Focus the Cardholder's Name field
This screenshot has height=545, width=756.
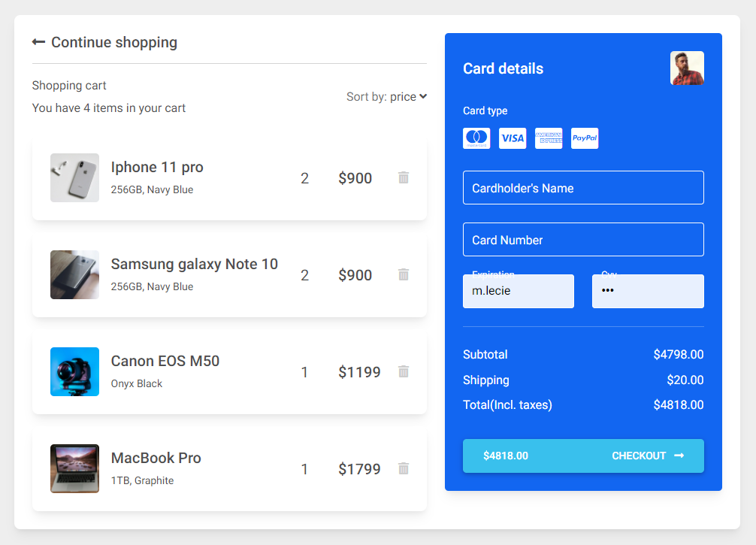pyautogui.click(x=583, y=188)
